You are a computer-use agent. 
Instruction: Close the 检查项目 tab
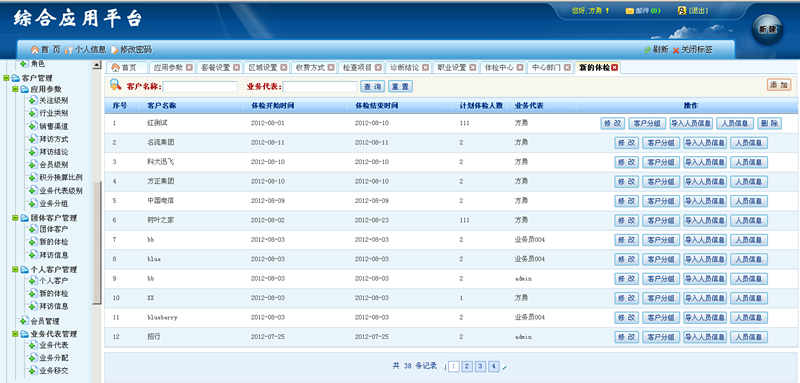378,67
